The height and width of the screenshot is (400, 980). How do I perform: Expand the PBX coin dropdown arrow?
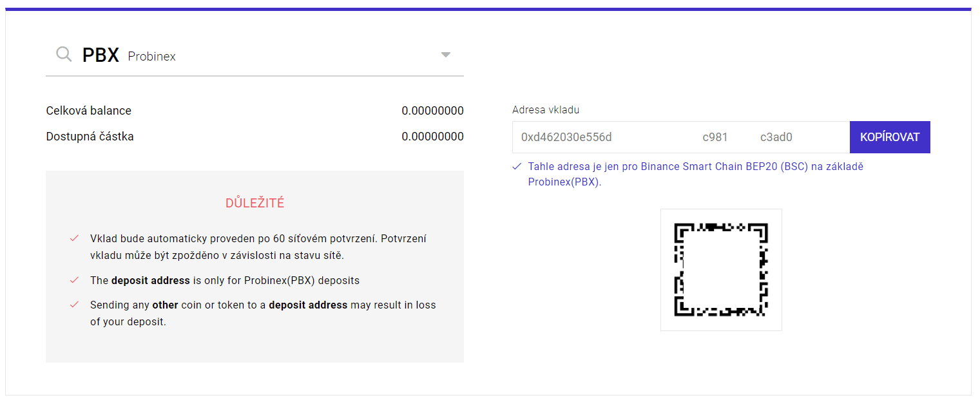[445, 55]
